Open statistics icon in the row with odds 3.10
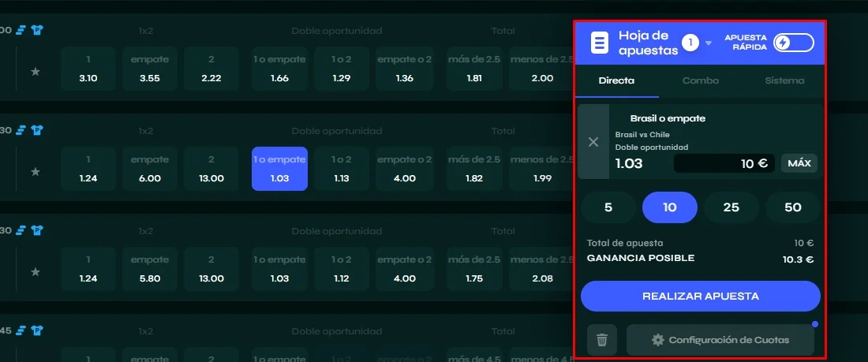The height and width of the screenshot is (362, 868). pyautogui.click(x=21, y=30)
